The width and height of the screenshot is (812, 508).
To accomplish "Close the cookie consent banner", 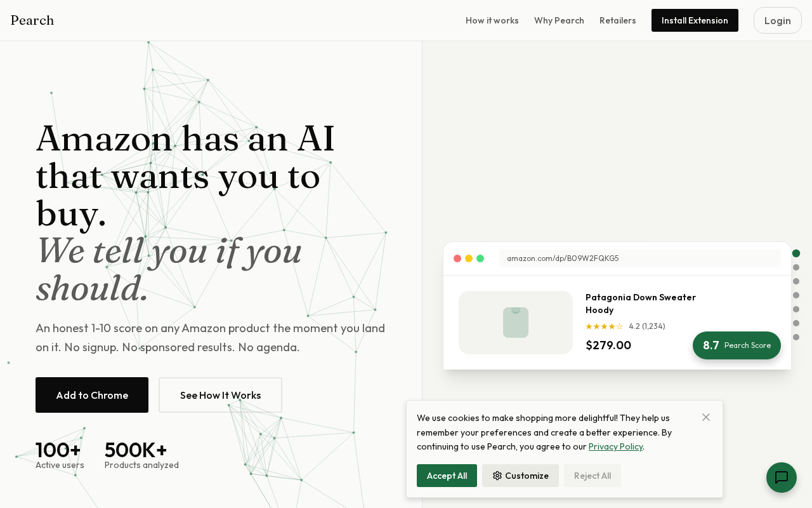I will (x=706, y=417).
